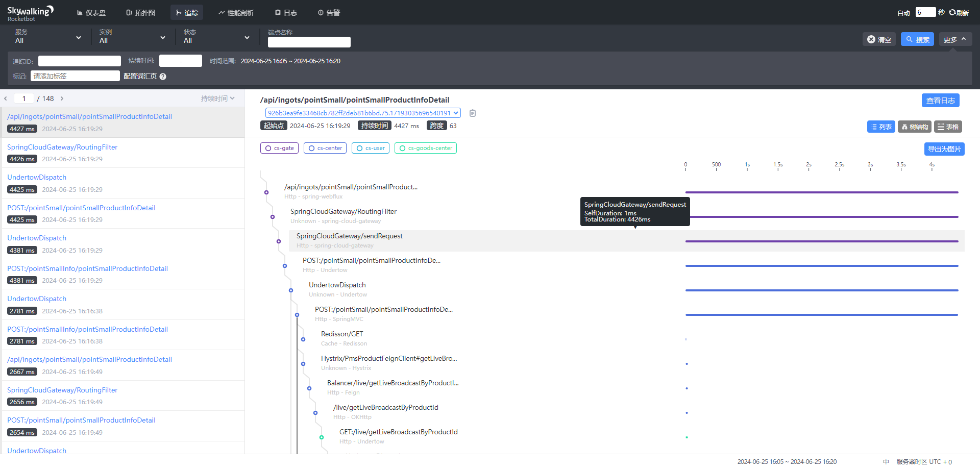Collapse the 更多 more options expander
Viewport: 980px width, 469px height.
[955, 39]
